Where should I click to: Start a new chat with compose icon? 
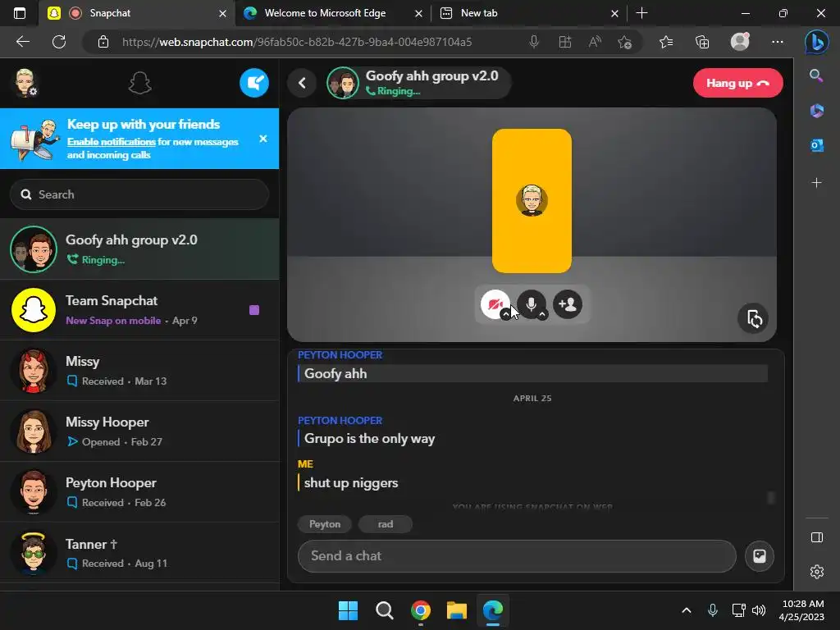[254, 83]
